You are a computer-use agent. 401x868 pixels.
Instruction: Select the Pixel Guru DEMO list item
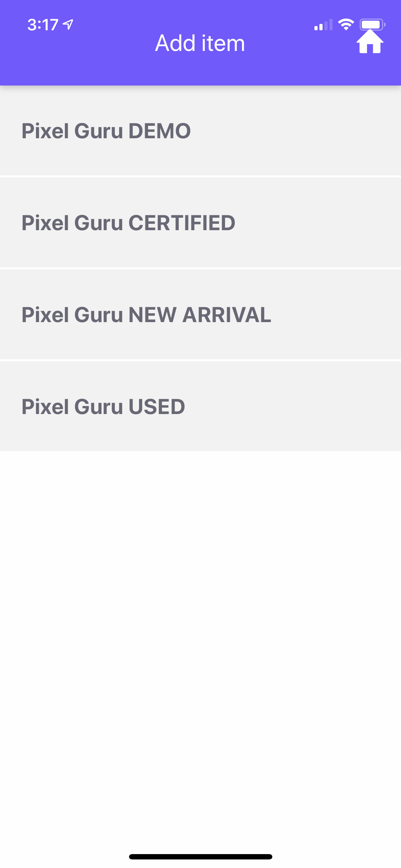[x=200, y=131]
